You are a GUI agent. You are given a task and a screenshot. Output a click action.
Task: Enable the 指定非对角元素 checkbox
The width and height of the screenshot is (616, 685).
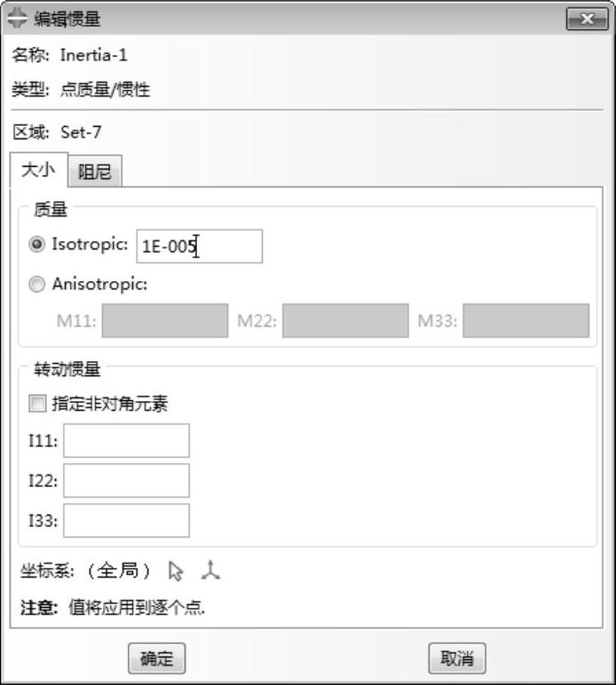click(37, 405)
